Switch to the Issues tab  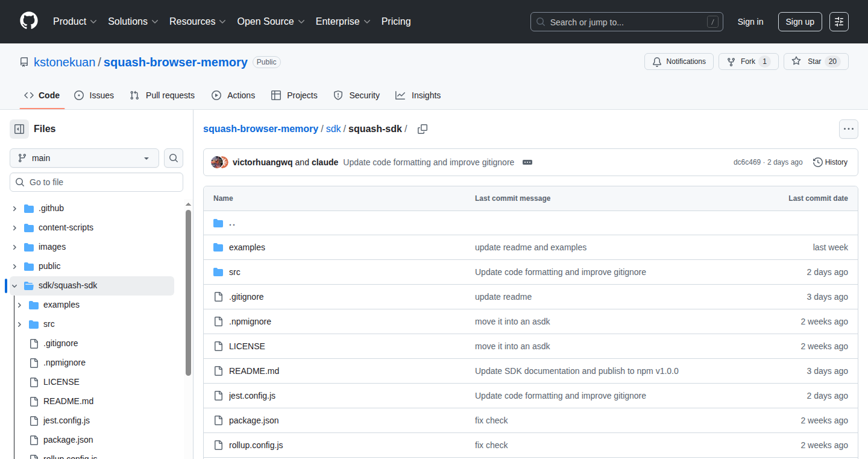[x=94, y=95]
